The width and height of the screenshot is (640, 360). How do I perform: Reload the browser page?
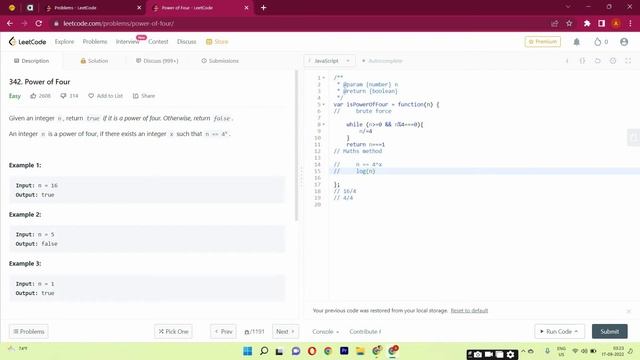(39, 24)
